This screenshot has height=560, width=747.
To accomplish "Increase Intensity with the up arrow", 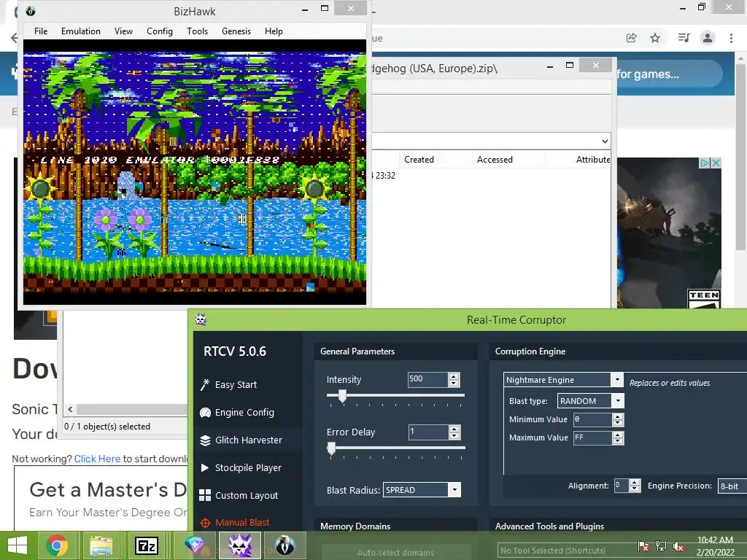I will tap(454, 376).
